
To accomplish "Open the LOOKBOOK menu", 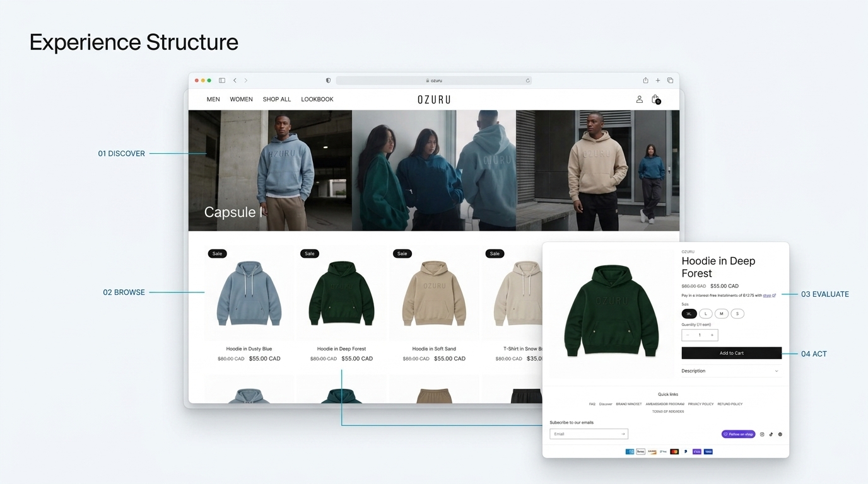I will [x=317, y=100].
